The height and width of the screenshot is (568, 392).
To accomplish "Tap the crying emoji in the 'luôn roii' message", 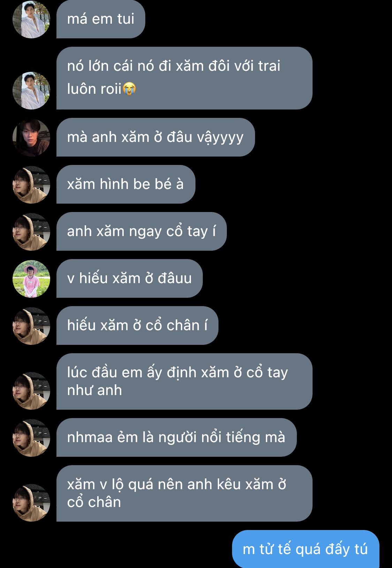I will 129,89.
